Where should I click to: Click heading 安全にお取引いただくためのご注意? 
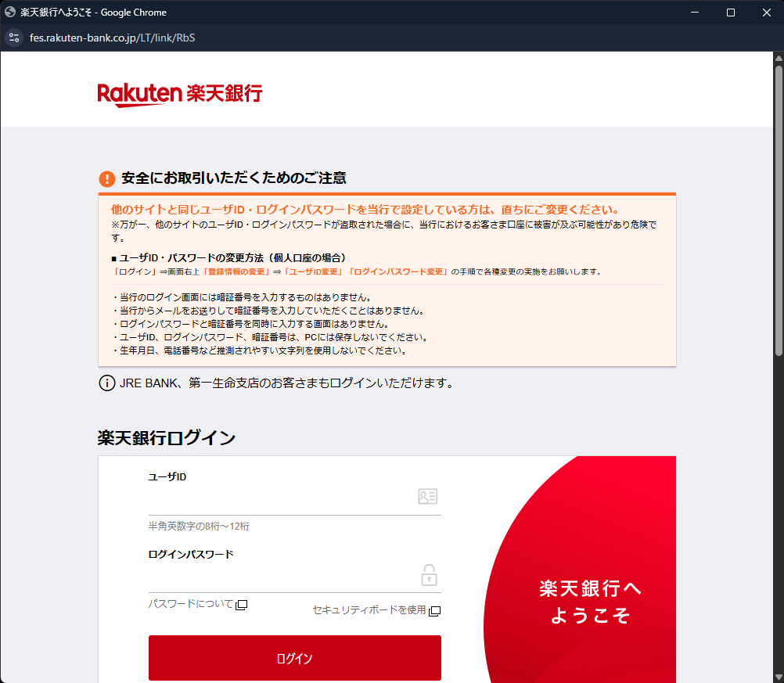pyautogui.click(x=233, y=178)
